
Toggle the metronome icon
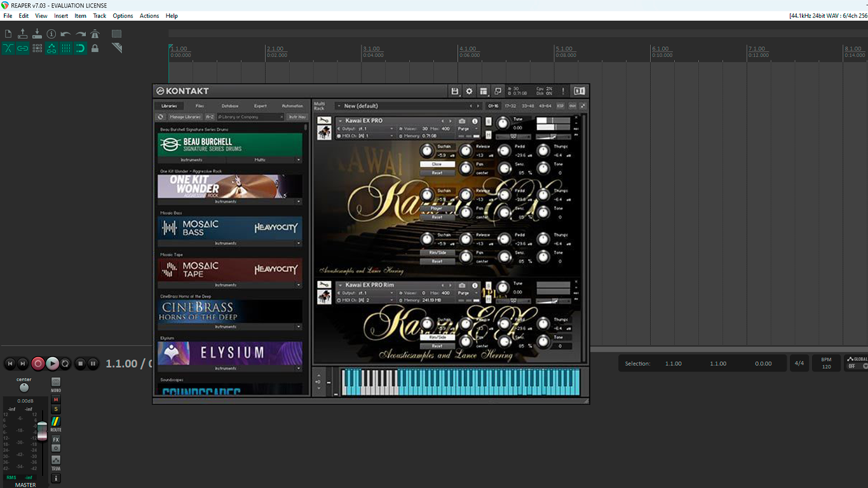pyautogui.click(x=95, y=34)
